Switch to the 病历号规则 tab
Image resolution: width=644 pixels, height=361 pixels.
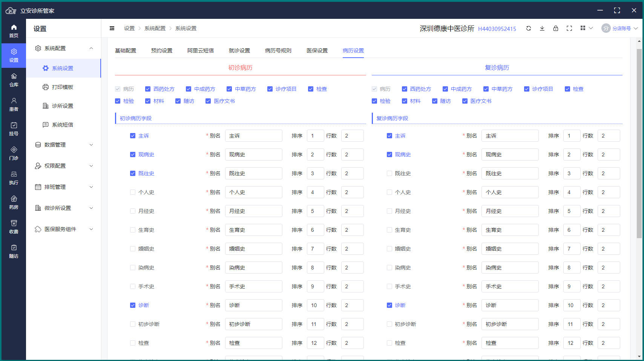coord(278,50)
